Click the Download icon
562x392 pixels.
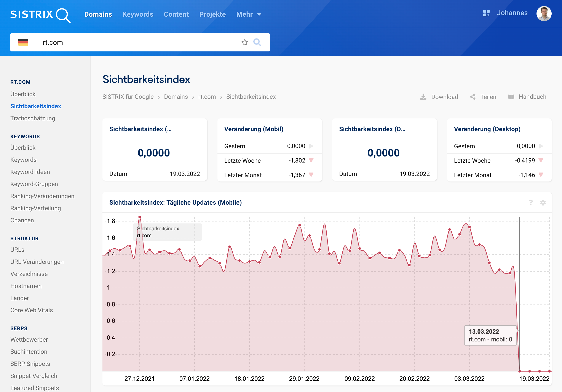423,97
